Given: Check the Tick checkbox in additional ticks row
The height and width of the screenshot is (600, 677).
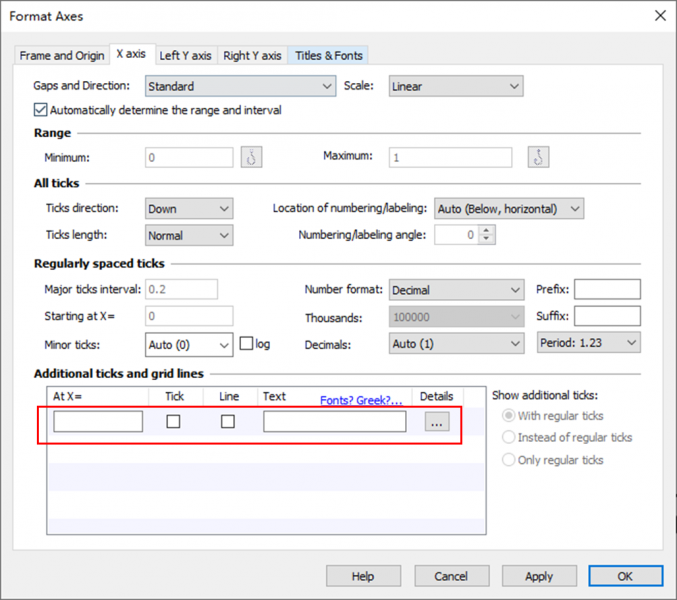Looking at the screenshot, I should point(173,421).
